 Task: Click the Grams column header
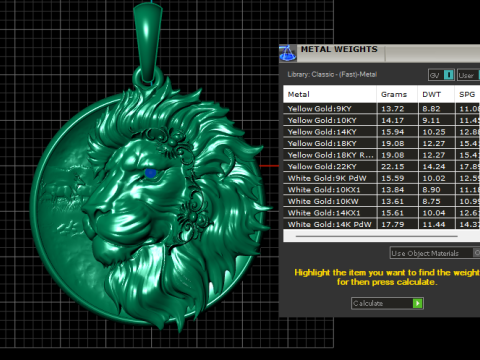pyautogui.click(x=397, y=94)
